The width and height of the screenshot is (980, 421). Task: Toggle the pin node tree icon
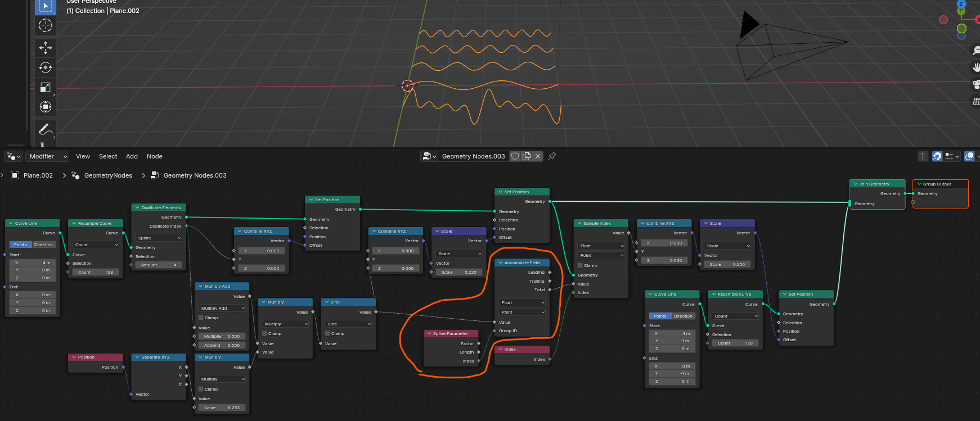pos(552,156)
